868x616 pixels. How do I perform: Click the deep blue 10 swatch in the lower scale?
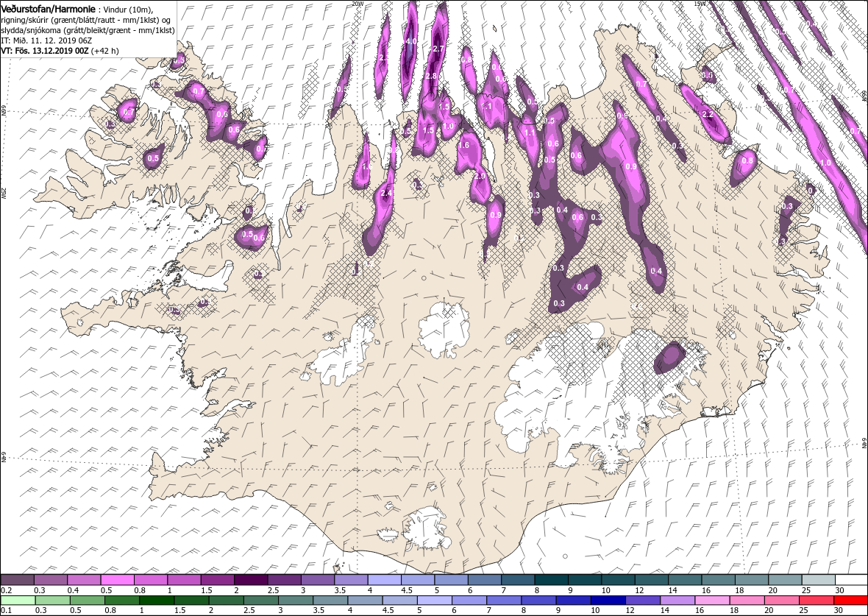pos(608,601)
